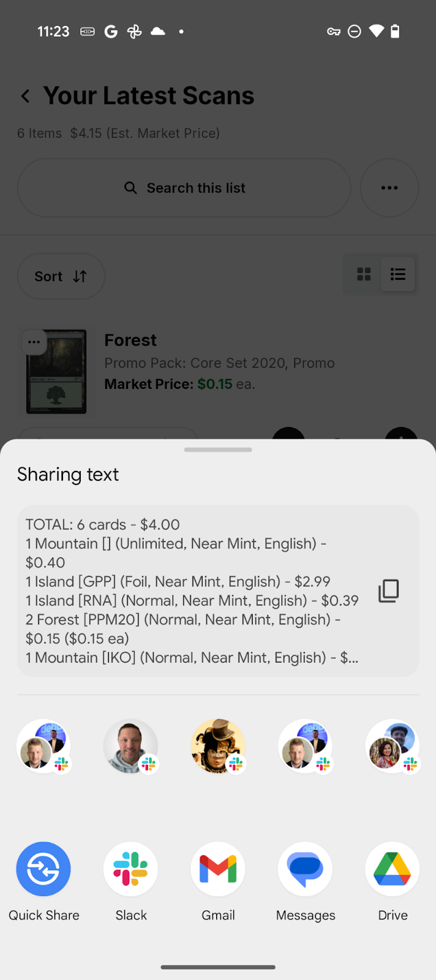Tap the Search this list field
This screenshot has height=980, width=436.
(184, 188)
